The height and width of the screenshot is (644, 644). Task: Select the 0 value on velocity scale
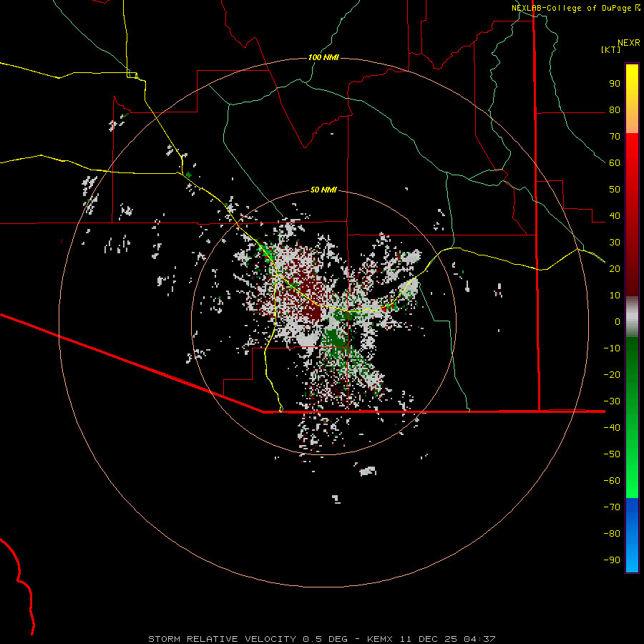click(618, 322)
